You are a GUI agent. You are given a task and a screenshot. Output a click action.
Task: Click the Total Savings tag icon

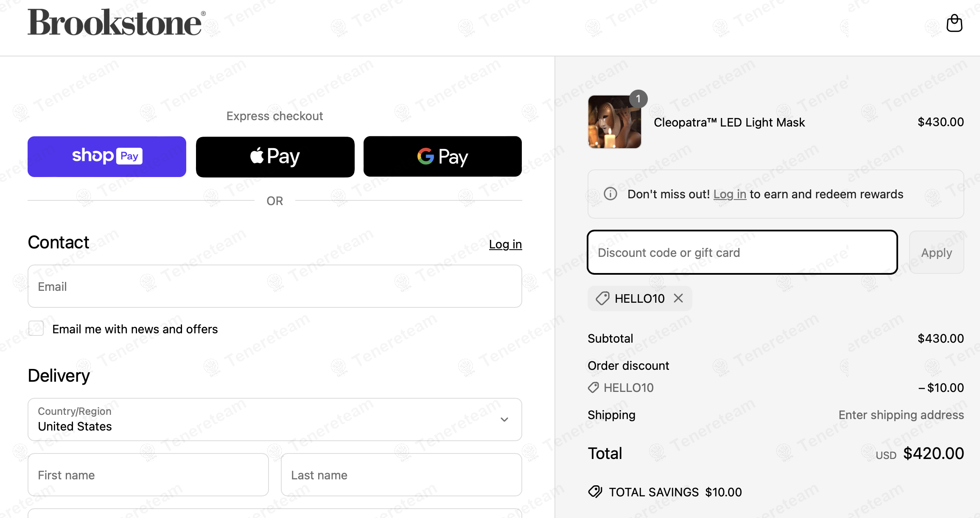(595, 492)
